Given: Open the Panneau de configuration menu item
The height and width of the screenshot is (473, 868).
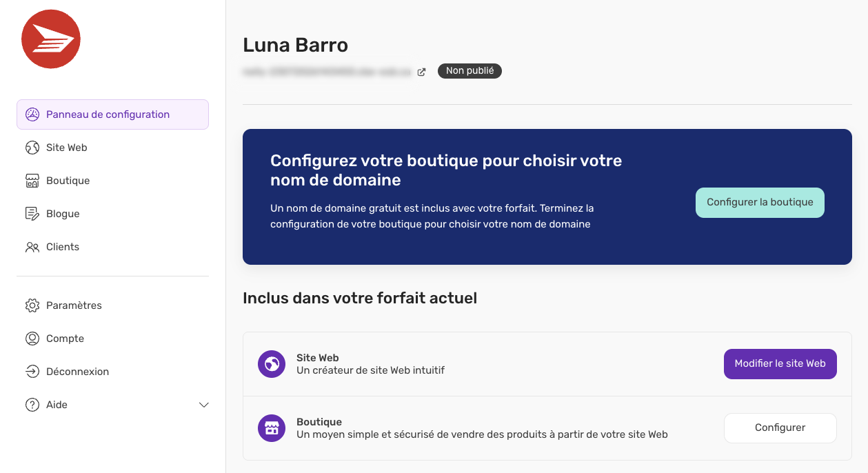Looking at the screenshot, I should 113,114.
